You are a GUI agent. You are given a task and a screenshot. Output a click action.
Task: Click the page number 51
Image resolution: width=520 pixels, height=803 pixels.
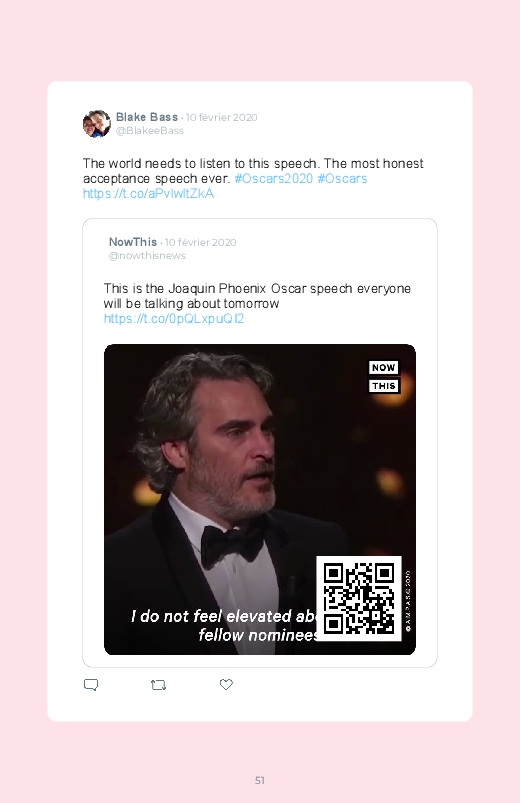260,780
